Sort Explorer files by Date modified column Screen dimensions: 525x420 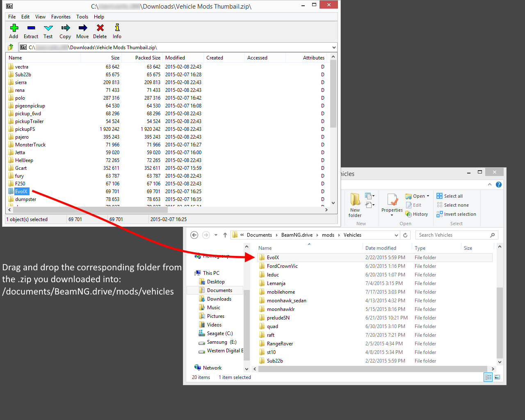pos(387,248)
